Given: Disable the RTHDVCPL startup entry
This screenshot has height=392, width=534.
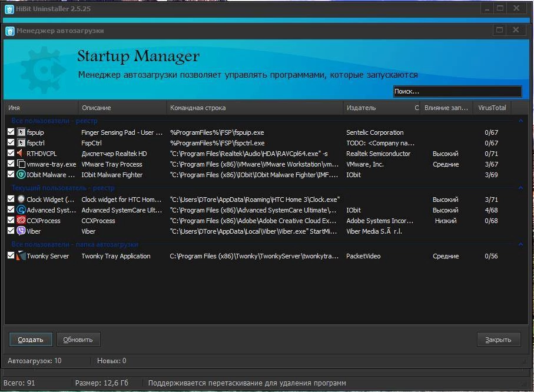Looking at the screenshot, I should pos(11,153).
